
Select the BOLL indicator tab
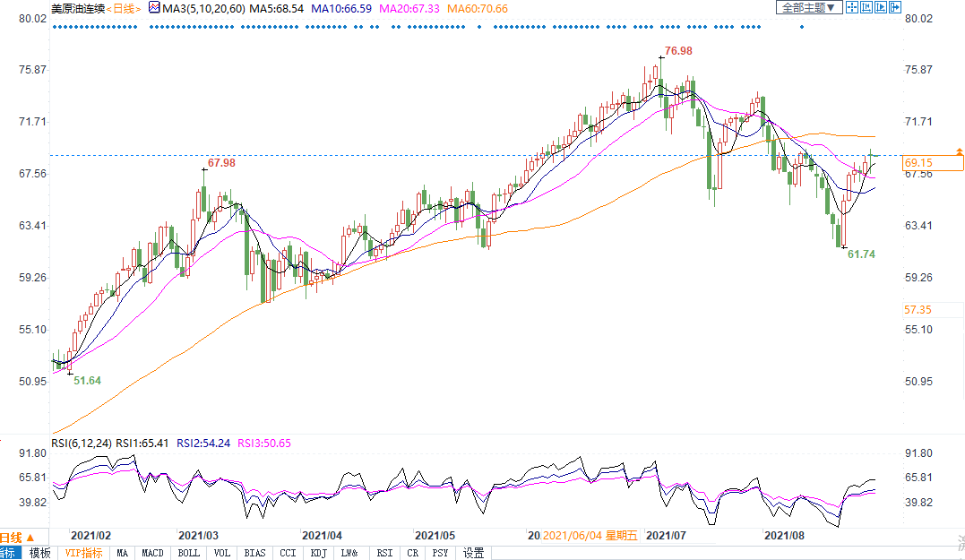188,553
